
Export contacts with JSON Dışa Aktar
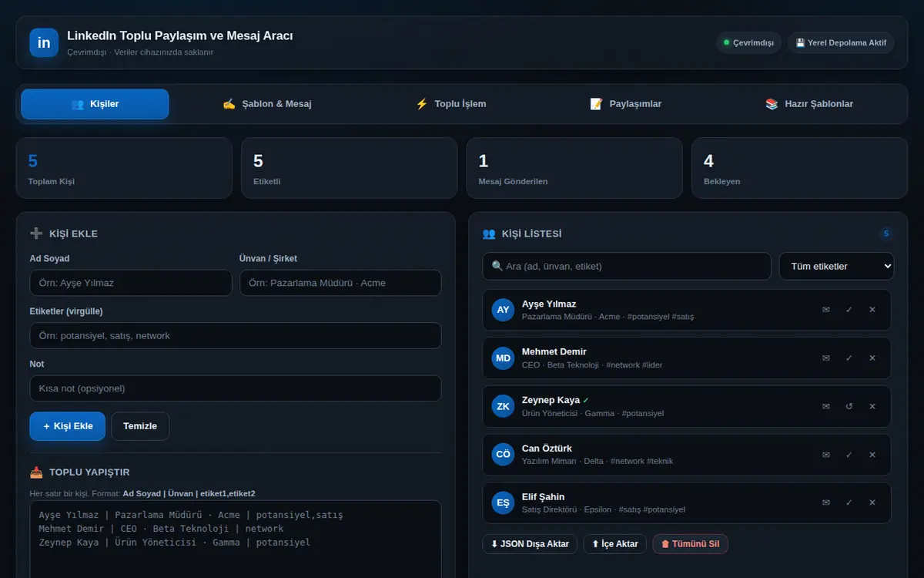tap(530, 544)
